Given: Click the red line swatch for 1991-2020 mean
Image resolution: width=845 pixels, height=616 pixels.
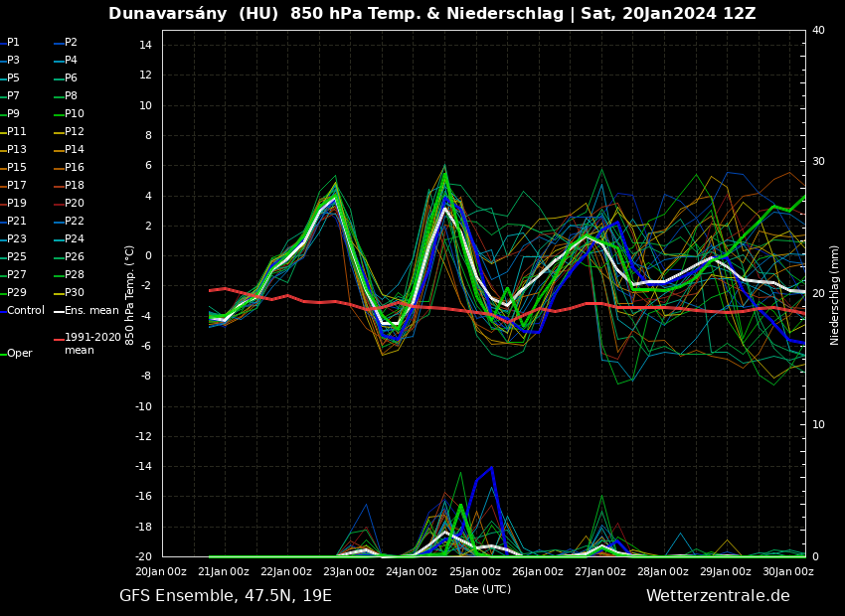Looking at the screenshot, I should click(59, 339).
